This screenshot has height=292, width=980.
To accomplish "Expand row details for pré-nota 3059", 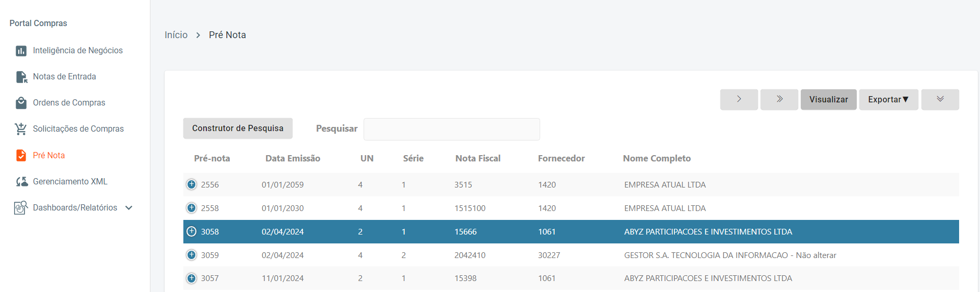I will [192, 255].
